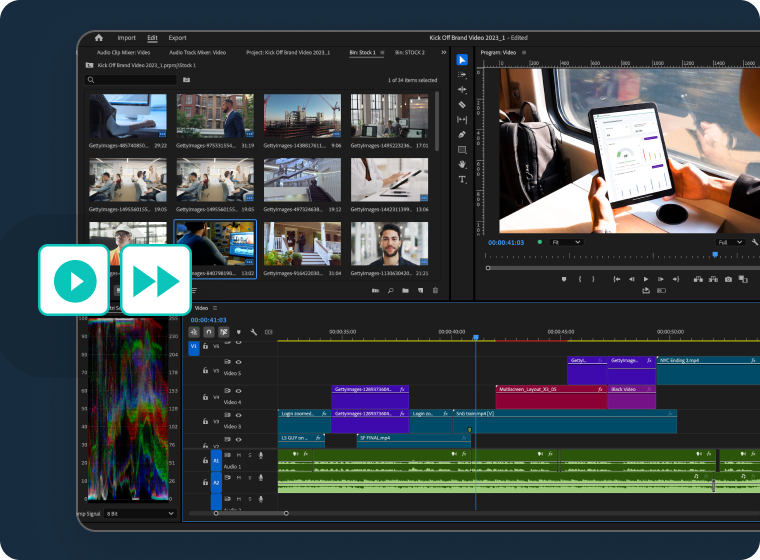This screenshot has height=560, width=760.
Task: Delete selected item with trash icon
Action: (435, 291)
